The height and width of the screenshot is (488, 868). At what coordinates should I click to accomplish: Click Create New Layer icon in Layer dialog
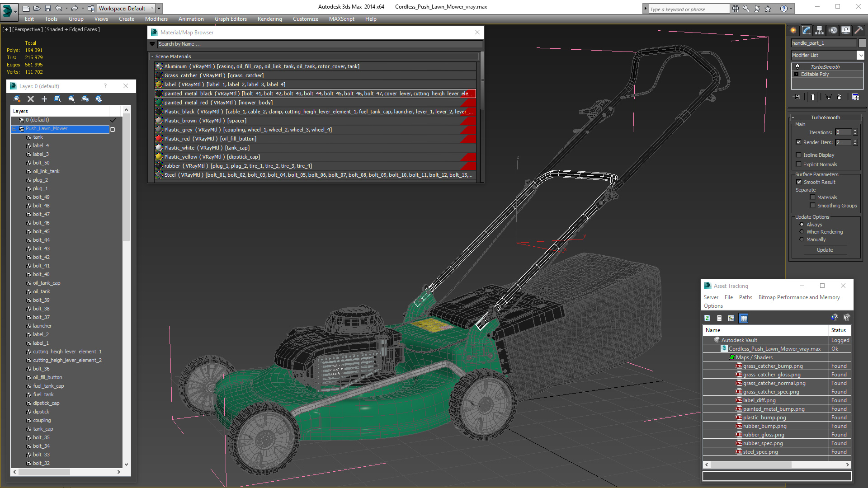point(17,99)
